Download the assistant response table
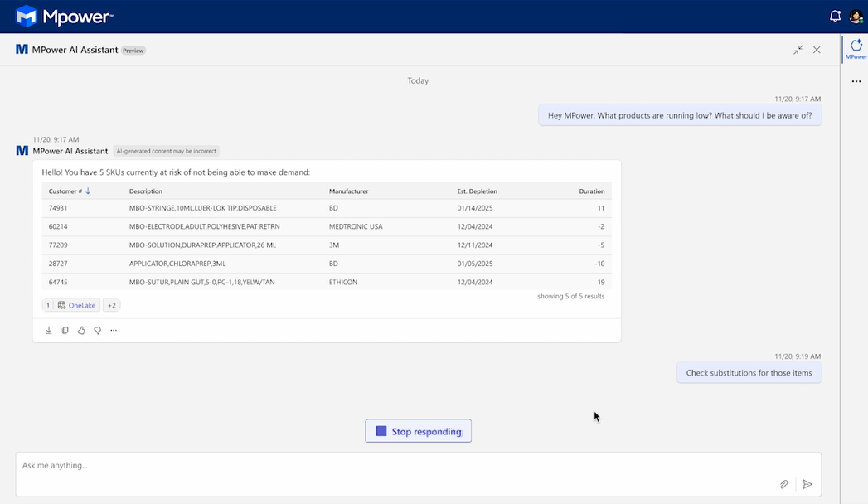Screen dimensions: 868x504 [49, 330]
